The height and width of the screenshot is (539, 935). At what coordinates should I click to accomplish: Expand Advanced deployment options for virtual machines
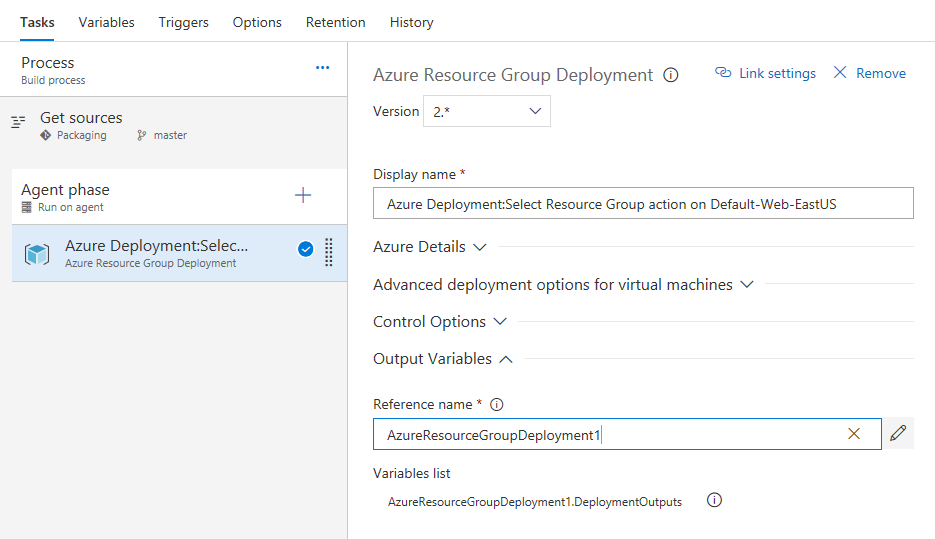click(564, 285)
